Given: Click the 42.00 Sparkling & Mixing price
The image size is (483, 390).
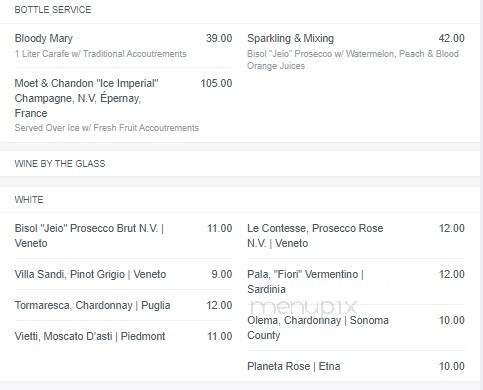Looking at the screenshot, I should pos(451,38).
